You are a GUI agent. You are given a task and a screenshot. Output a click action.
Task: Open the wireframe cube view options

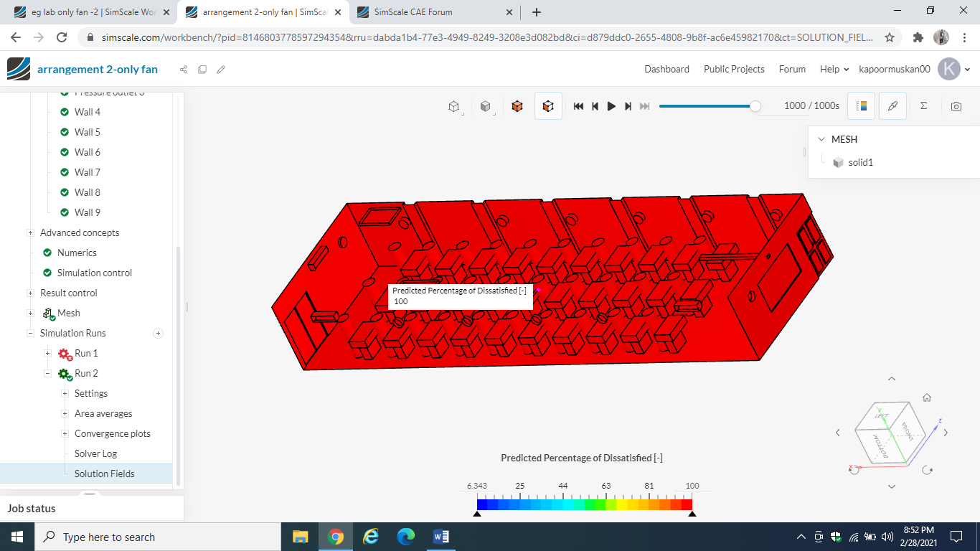click(x=454, y=106)
